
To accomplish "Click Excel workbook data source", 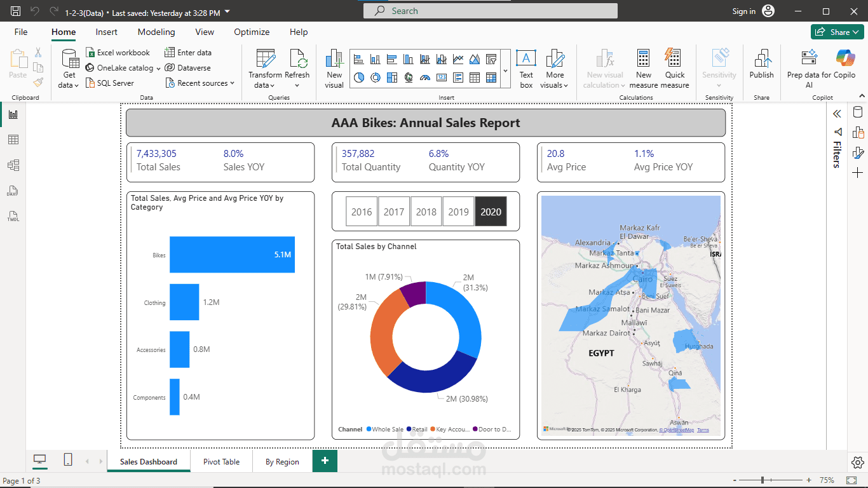I will 118,53.
